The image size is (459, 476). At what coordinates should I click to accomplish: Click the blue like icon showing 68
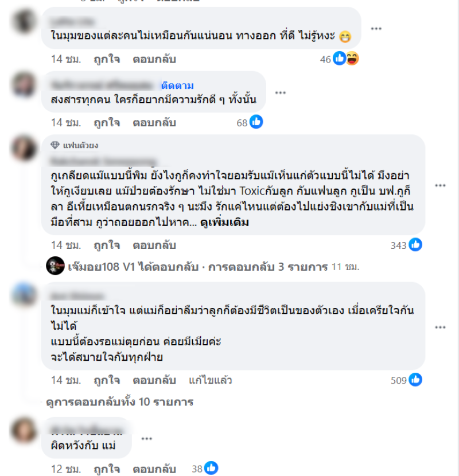256,122
